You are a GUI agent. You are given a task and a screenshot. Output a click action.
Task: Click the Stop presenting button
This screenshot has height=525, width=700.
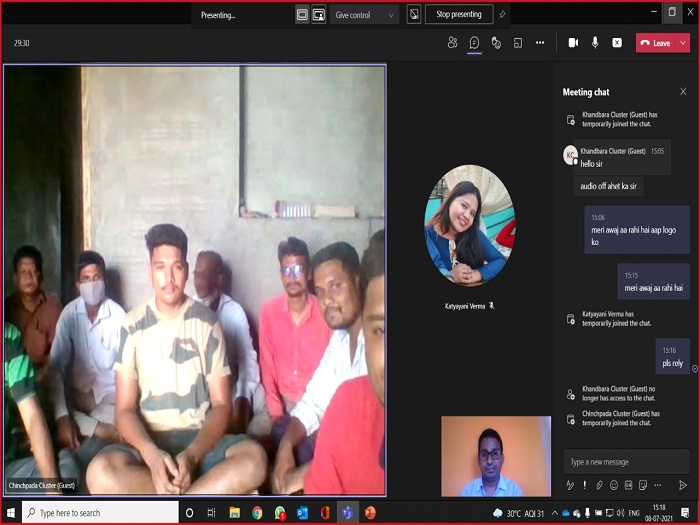(x=459, y=15)
